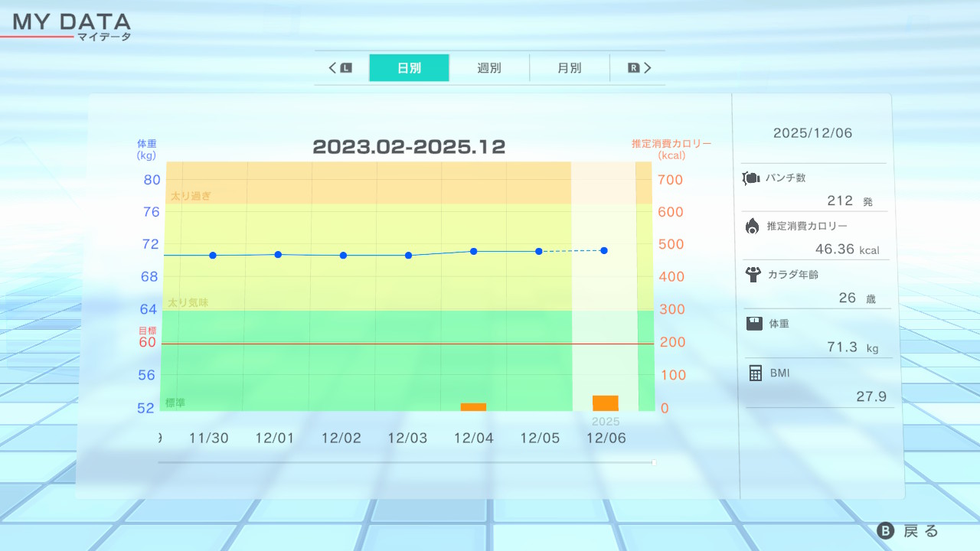
Task: Switch to the 週別 weekly tab
Action: pyautogui.click(x=489, y=68)
